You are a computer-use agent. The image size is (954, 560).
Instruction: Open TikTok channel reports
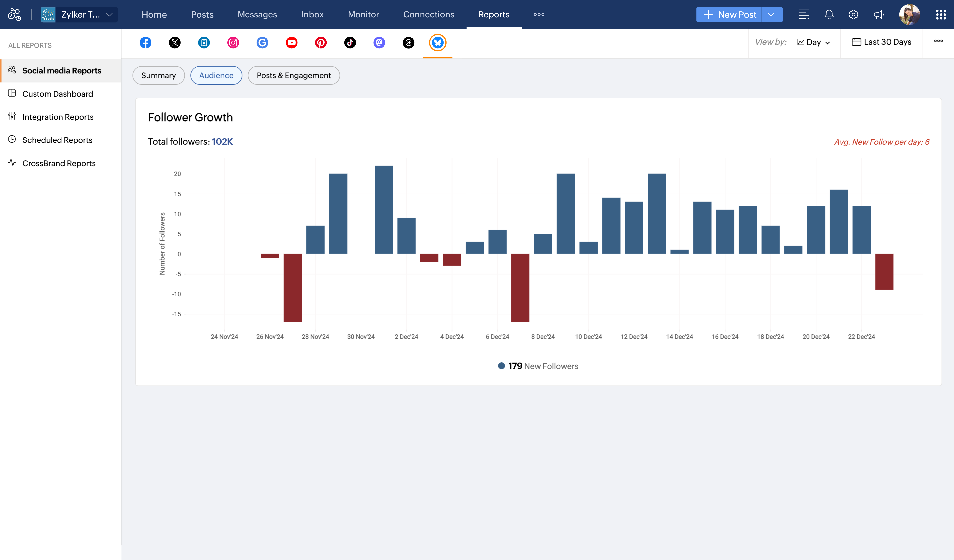[x=350, y=42]
